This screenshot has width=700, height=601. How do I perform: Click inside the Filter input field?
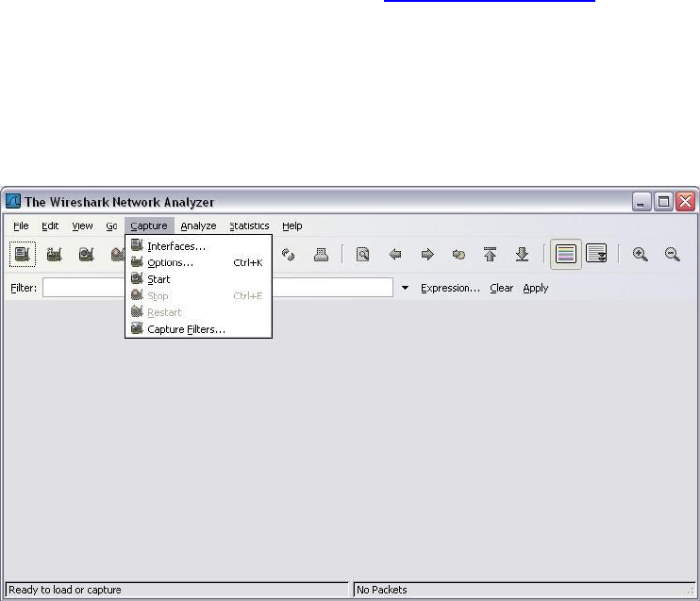click(x=218, y=288)
